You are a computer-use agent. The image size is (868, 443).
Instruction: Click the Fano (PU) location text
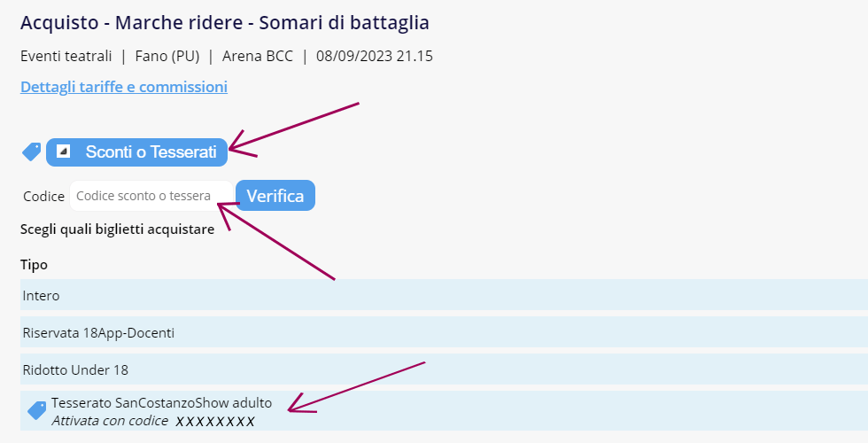tap(167, 56)
